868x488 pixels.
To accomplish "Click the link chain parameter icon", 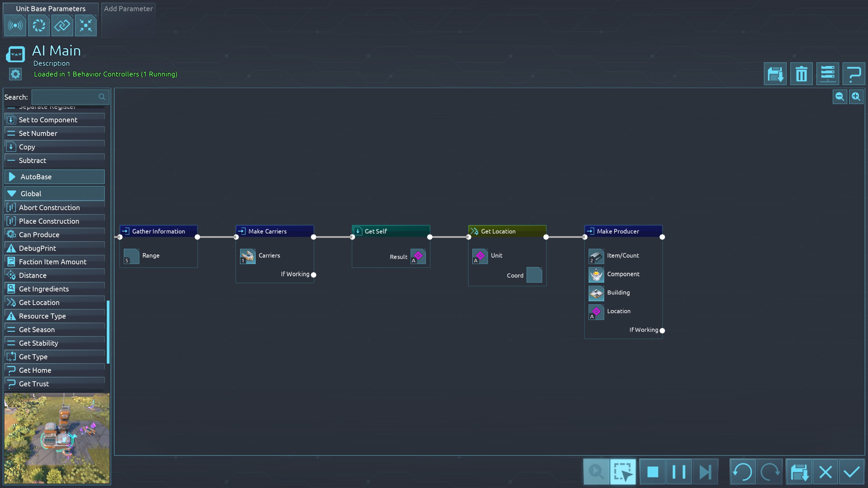I will click(x=62, y=25).
